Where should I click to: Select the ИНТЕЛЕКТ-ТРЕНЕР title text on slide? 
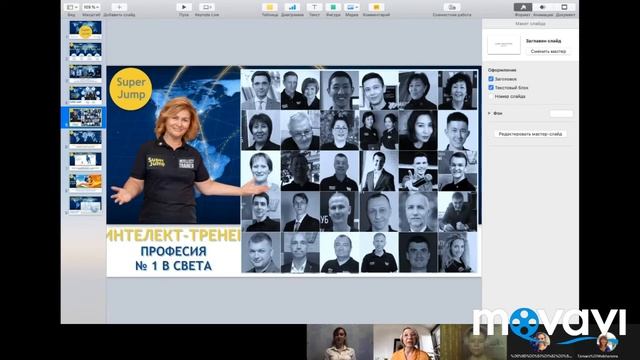[x=173, y=236]
